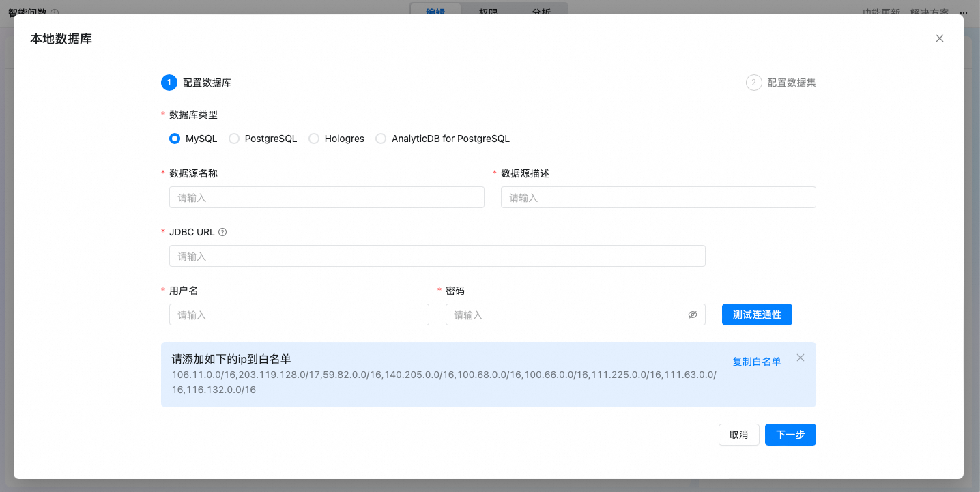Click the 取消 button
Image resolution: width=980 pixels, height=492 pixels.
[739, 435]
